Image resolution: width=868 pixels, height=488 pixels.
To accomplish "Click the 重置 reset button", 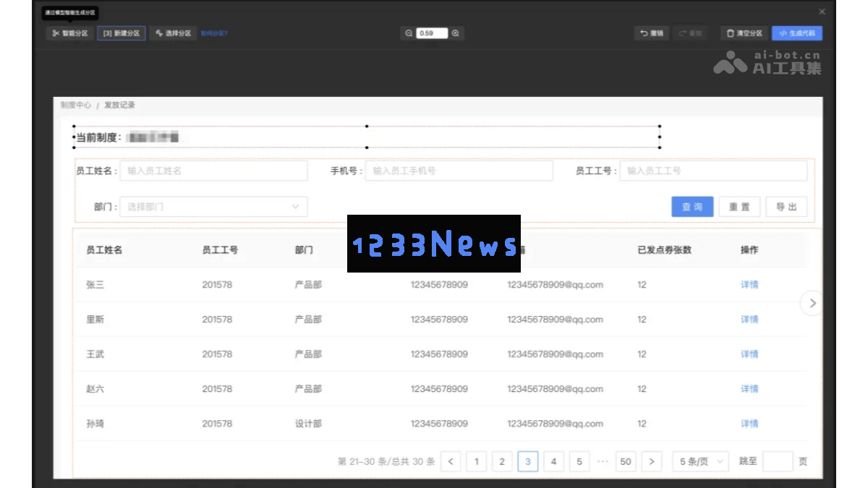I will (x=739, y=207).
